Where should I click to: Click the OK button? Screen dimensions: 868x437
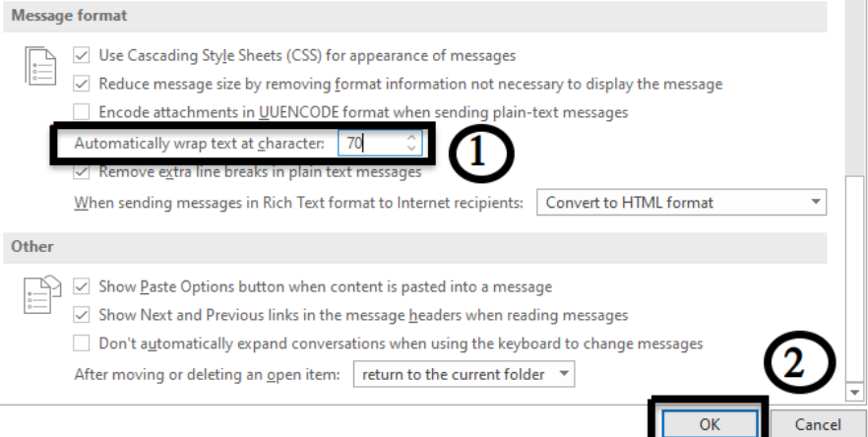[710, 424]
